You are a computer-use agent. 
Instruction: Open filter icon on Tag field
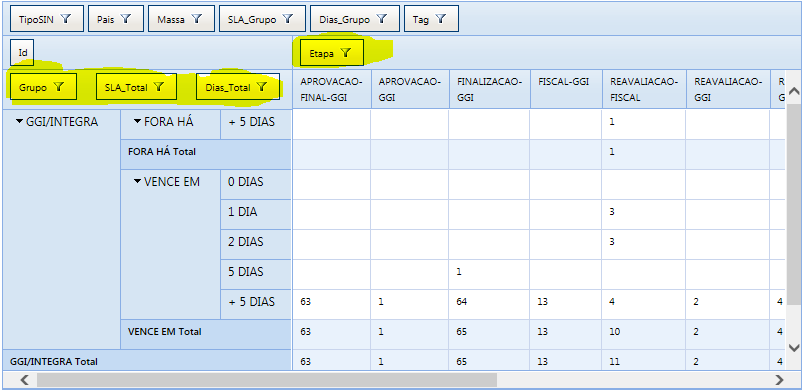[441, 19]
